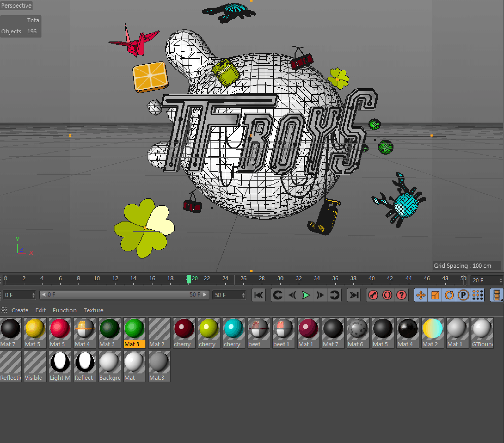This screenshot has width=504, height=443.
Task: Open the filmstrip playback options icon
Action: click(x=496, y=295)
